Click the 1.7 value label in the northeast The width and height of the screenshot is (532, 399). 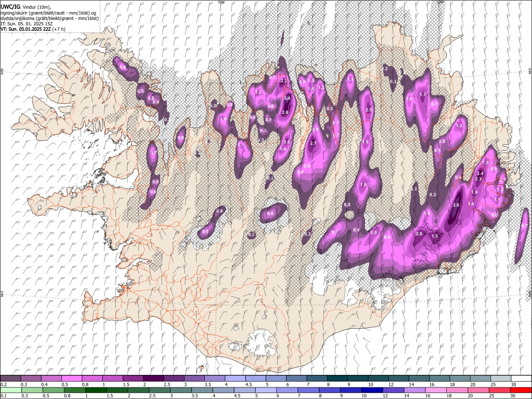click(x=423, y=94)
